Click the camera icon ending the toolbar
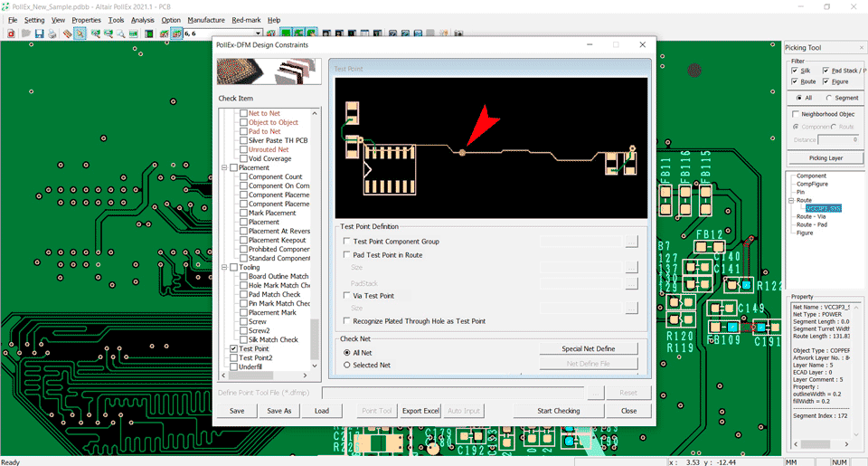The image size is (868, 466). pos(458,33)
